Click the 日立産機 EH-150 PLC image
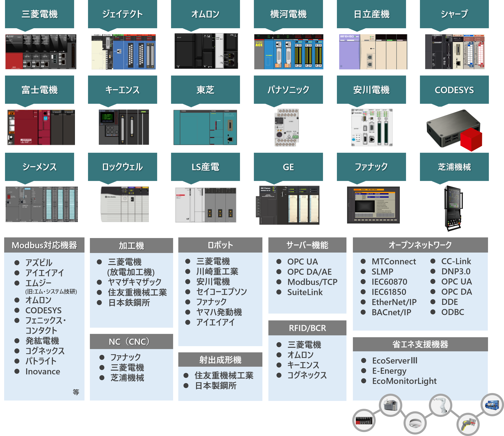The height and width of the screenshot is (436, 504). click(373, 52)
